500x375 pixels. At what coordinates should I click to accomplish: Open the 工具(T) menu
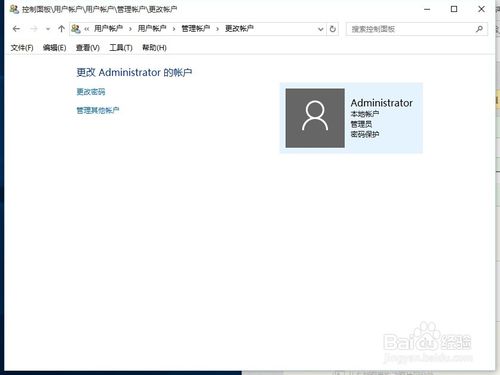(121, 48)
